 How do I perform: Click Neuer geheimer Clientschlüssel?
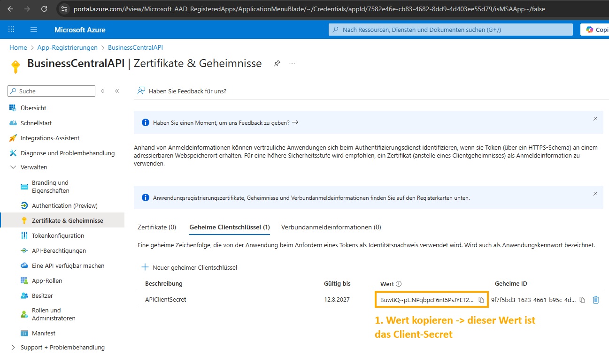click(x=189, y=267)
